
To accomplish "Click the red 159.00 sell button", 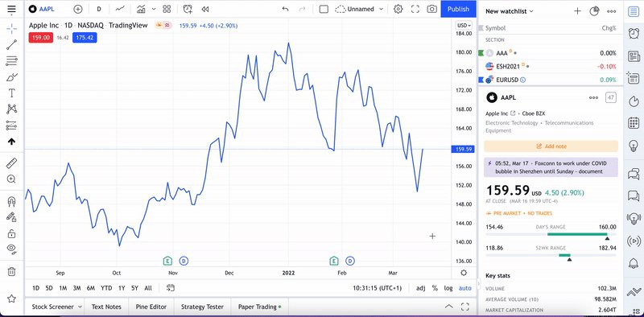I will 41,38.
